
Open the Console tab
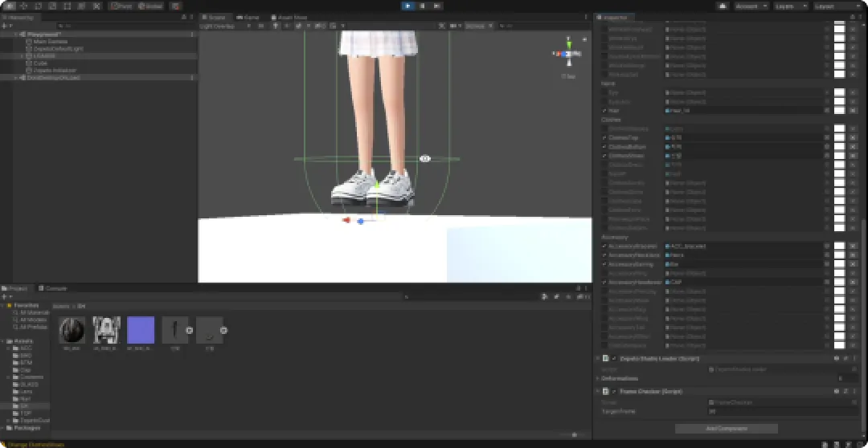pyautogui.click(x=52, y=288)
